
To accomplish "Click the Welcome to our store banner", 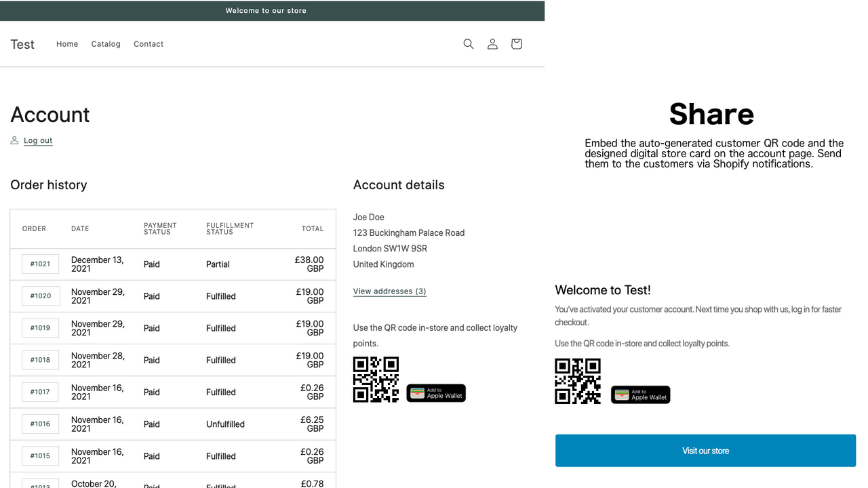I will coord(266,10).
